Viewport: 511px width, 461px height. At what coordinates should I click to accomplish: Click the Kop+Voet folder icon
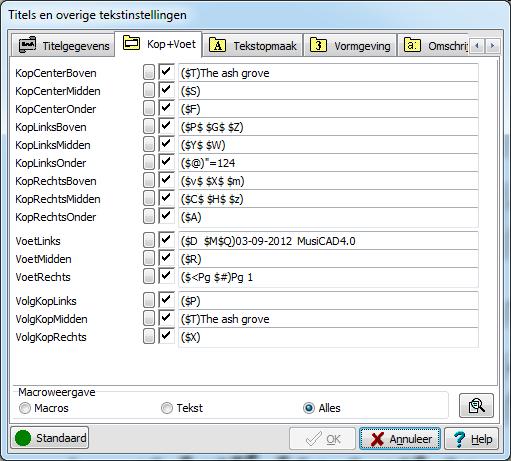[x=131, y=43]
